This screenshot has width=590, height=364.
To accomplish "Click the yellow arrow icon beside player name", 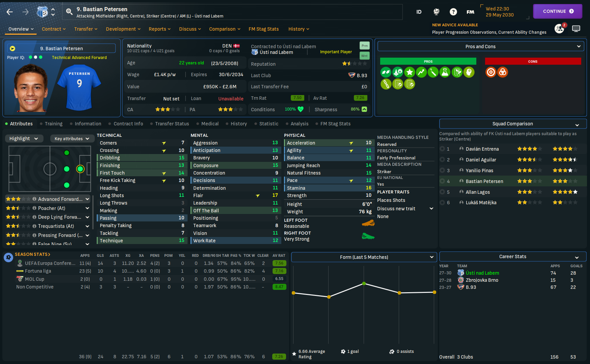I will click(x=12, y=49).
